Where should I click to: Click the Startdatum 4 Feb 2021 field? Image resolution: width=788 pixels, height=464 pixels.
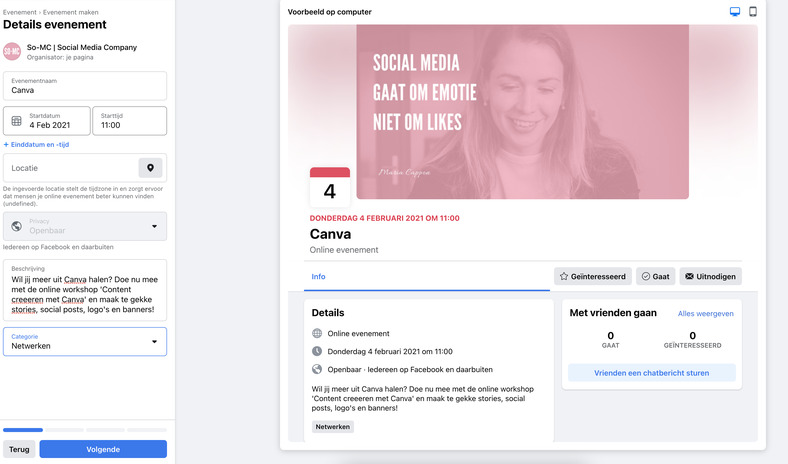47,121
